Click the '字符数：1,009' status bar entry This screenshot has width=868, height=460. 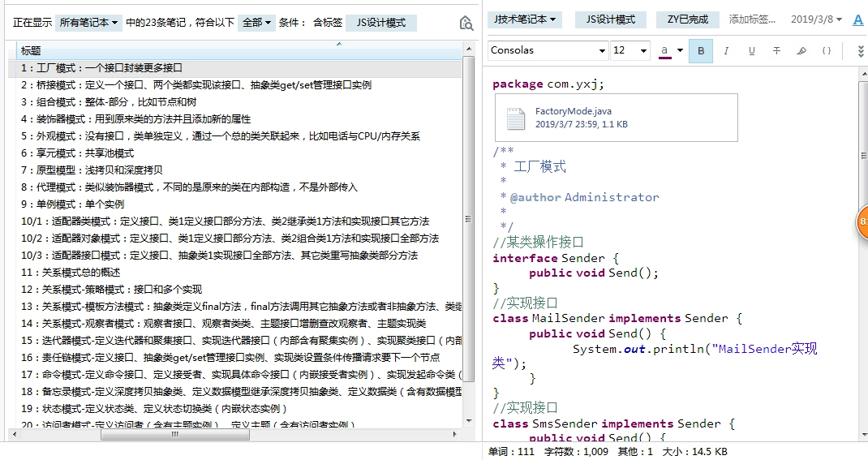tap(576, 452)
